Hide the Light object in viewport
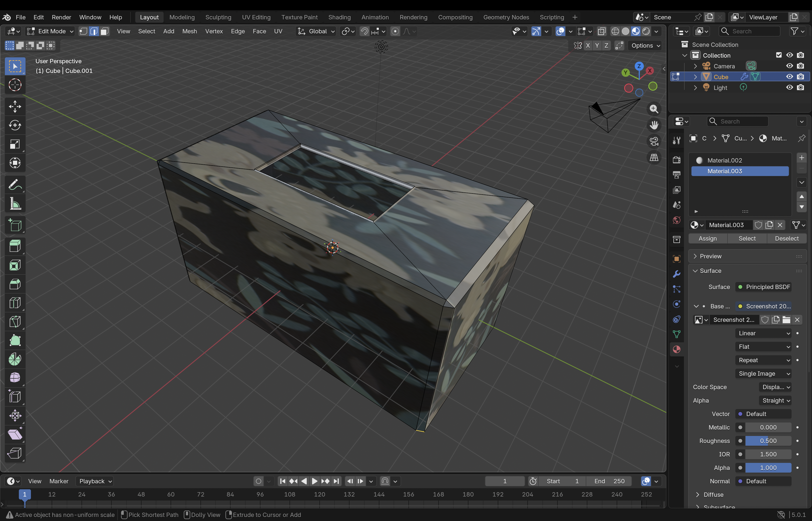Screen dimensions: 812x521 [789, 88]
